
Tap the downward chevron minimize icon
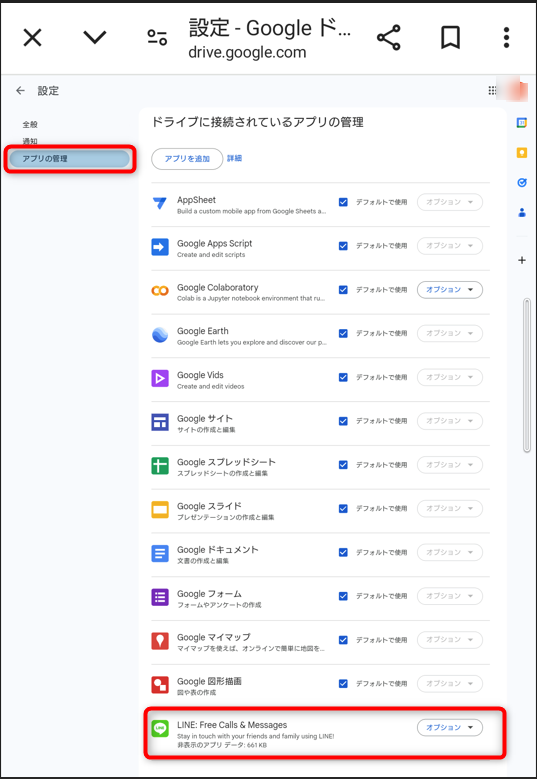(x=94, y=37)
